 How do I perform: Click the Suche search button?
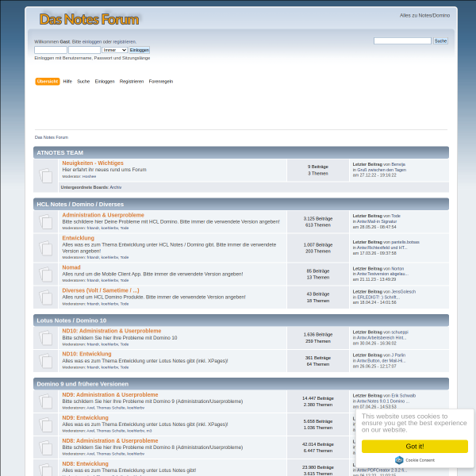click(x=440, y=41)
